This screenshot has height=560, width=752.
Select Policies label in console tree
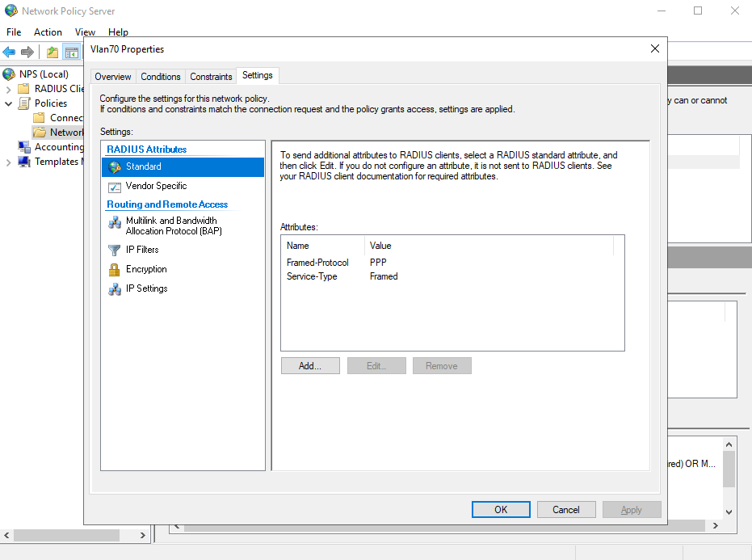tap(51, 103)
